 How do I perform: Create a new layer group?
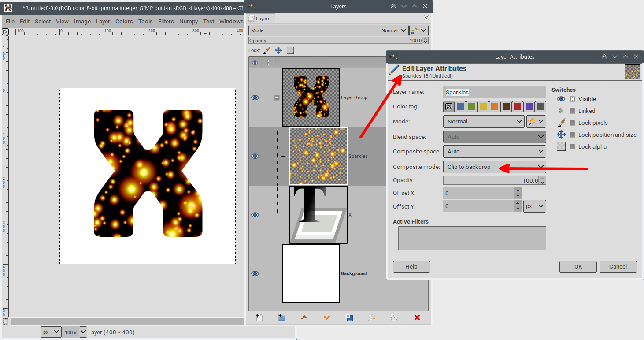282,318
